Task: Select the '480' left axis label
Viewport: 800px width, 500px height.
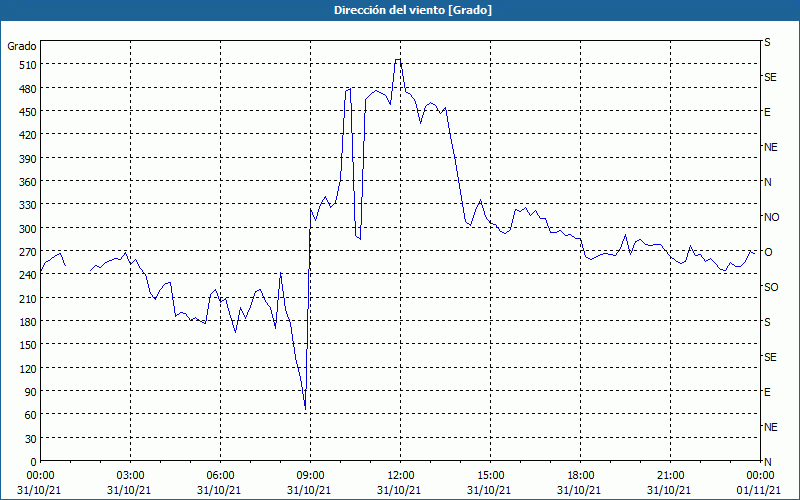Action: click(29, 89)
